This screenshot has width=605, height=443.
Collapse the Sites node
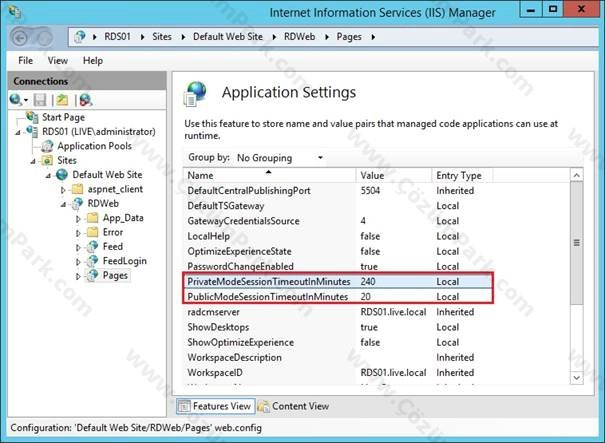33,161
